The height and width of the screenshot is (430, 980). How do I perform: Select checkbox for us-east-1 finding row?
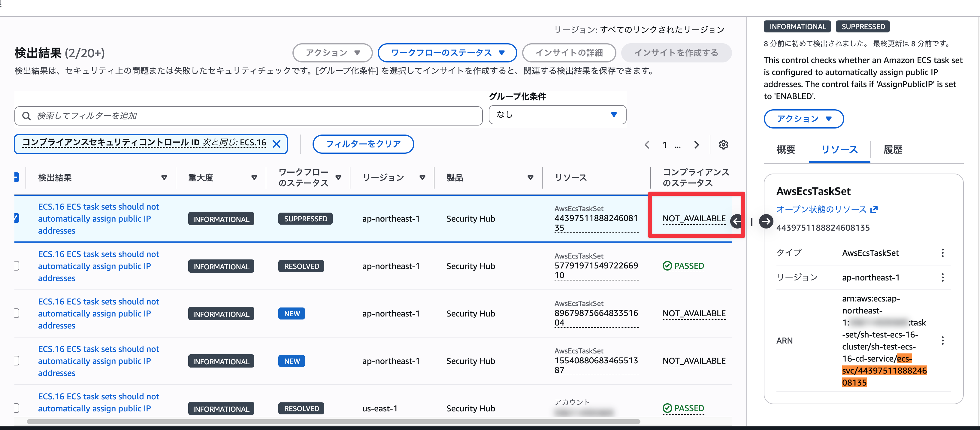16,408
